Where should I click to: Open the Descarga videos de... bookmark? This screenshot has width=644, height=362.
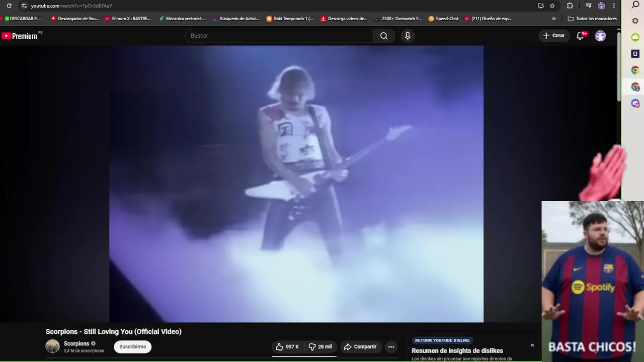(x=344, y=19)
